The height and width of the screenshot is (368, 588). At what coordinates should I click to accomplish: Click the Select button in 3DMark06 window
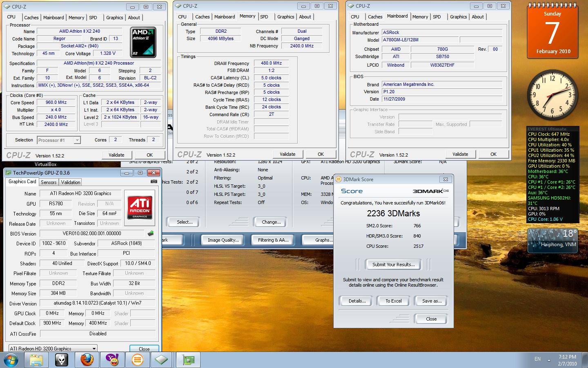pos(185,222)
